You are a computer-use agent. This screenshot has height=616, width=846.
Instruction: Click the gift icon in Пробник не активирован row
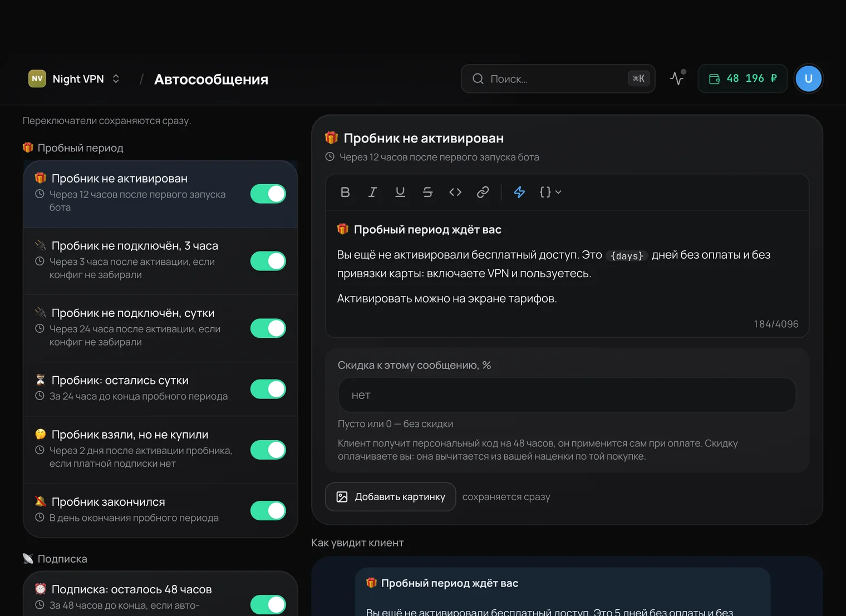[40, 178]
